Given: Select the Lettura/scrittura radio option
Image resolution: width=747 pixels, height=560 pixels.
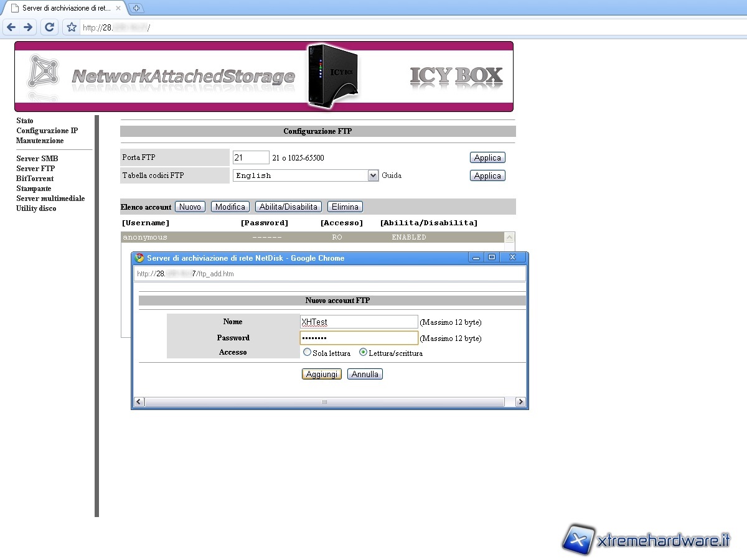Looking at the screenshot, I should tap(364, 352).
